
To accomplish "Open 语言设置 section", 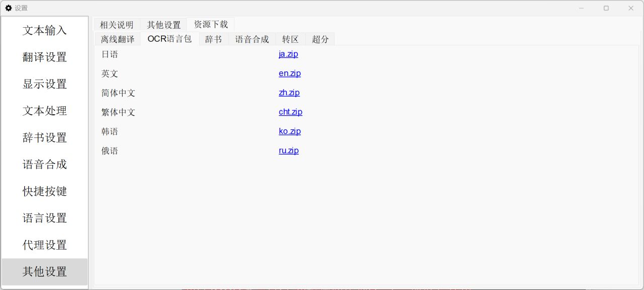I will [x=45, y=218].
